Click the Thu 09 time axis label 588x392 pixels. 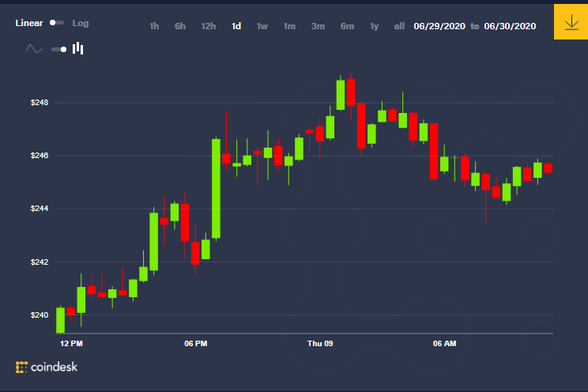(x=320, y=344)
